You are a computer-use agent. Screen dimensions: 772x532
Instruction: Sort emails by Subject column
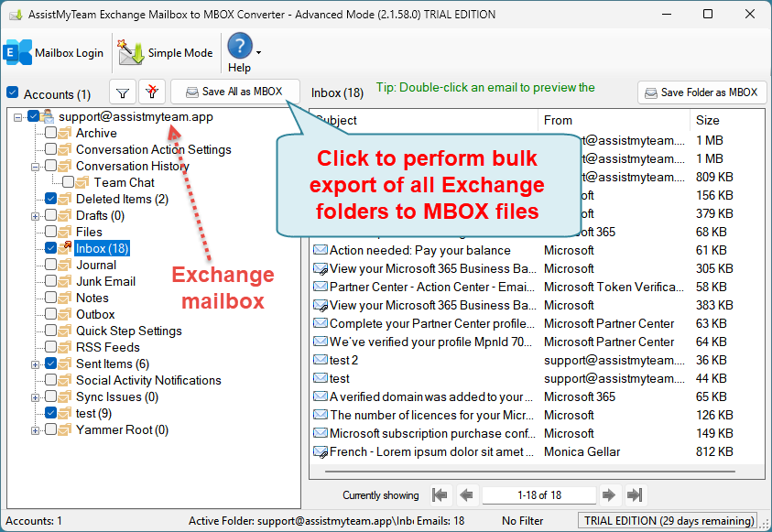(x=421, y=120)
